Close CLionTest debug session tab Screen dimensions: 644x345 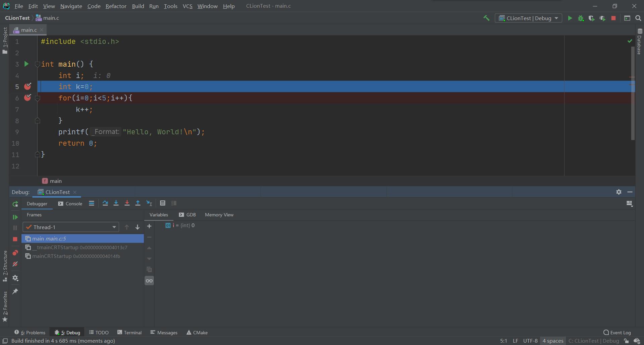click(x=75, y=192)
